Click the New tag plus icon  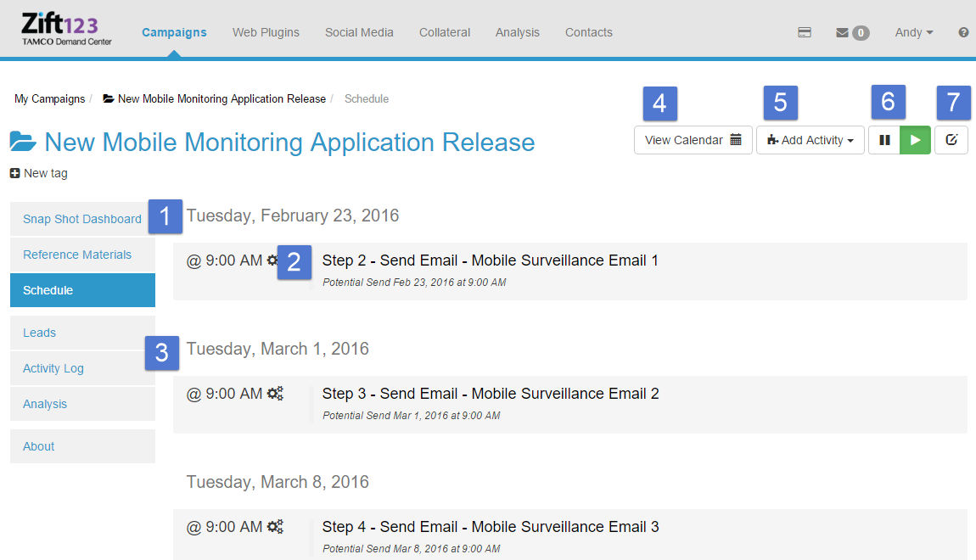coord(15,173)
